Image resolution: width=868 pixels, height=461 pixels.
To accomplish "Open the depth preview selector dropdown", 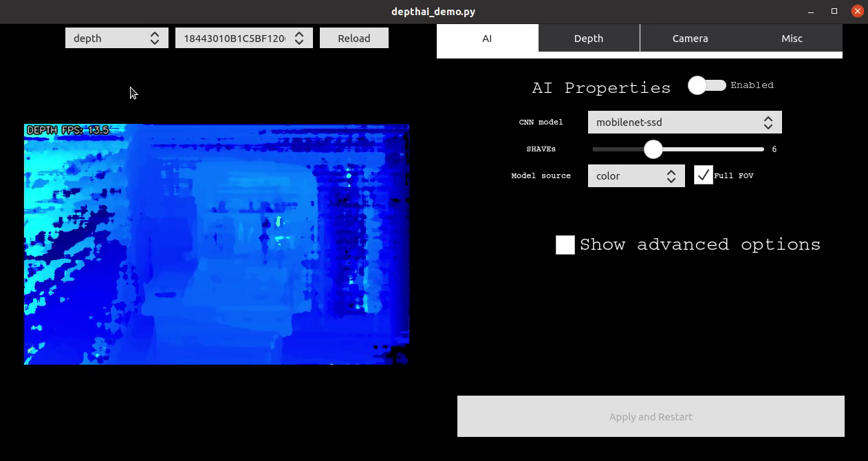I will point(117,38).
